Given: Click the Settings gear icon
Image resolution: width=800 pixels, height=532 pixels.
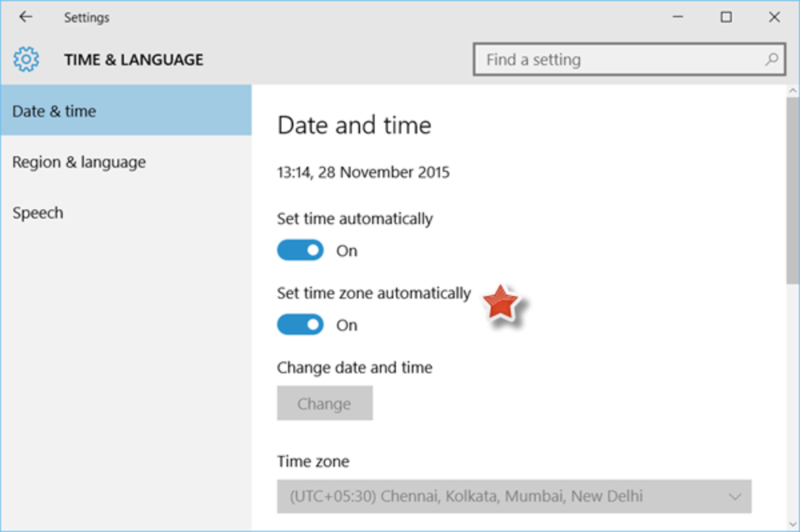Looking at the screenshot, I should click(26, 59).
